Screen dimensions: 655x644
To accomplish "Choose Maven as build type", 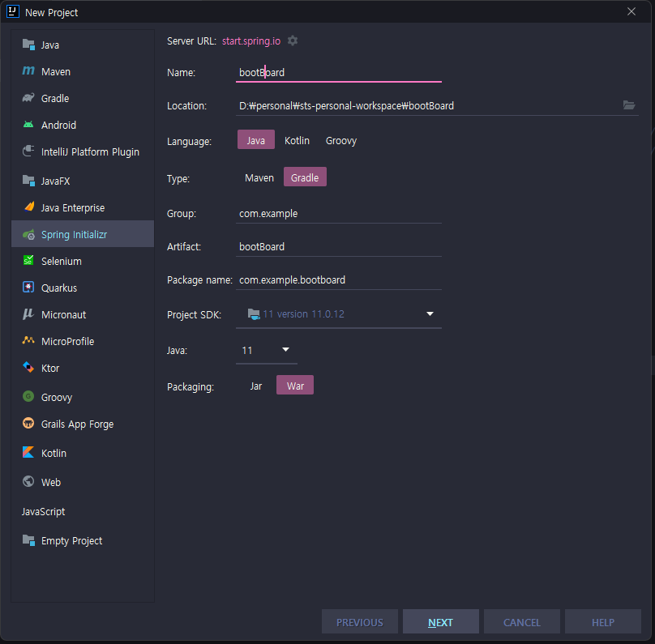I will coord(259,177).
